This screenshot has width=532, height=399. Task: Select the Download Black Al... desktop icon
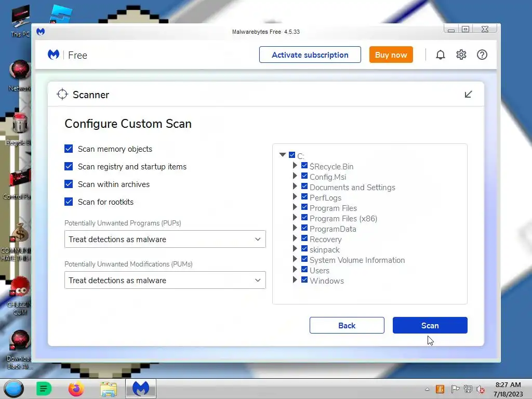[19, 350]
